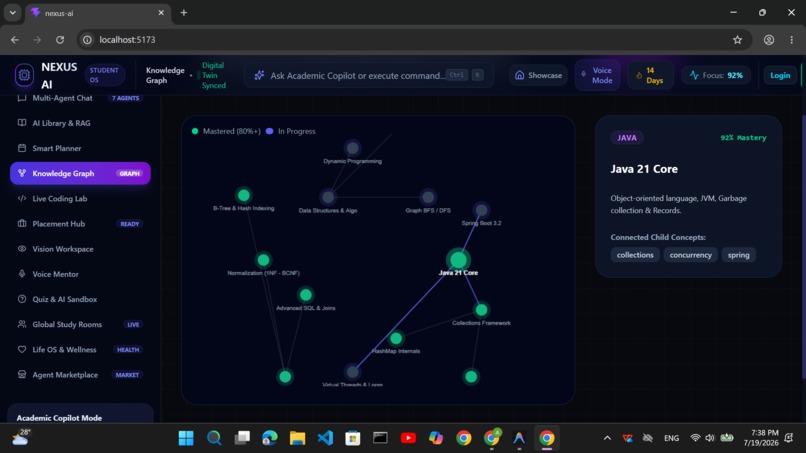Select the Advanced SQL & Joins node
Screen dimensions: 806x453
[305, 295]
